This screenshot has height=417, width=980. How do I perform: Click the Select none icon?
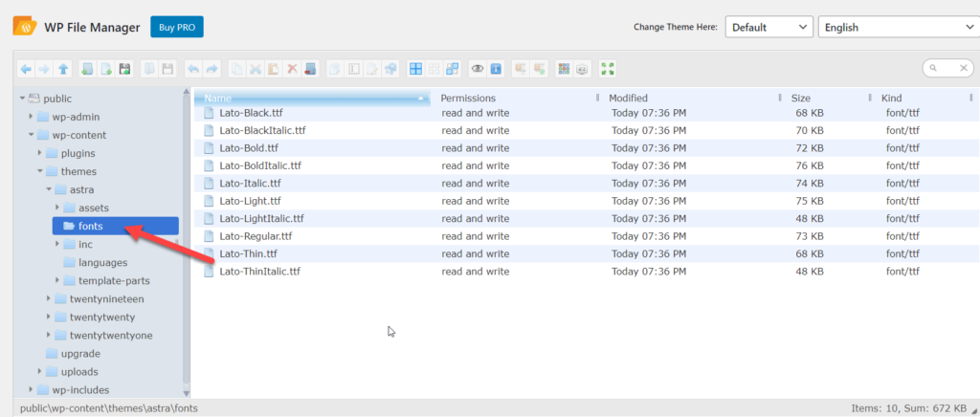pos(434,69)
